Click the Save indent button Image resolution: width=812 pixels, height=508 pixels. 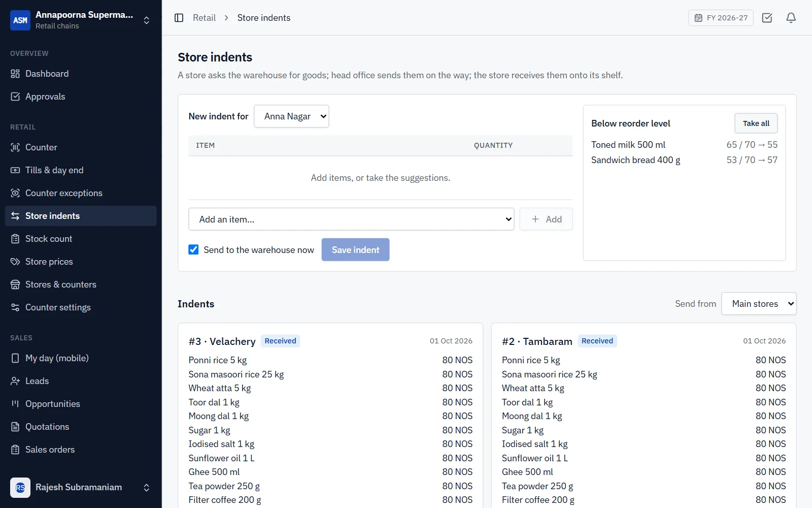[x=355, y=250]
